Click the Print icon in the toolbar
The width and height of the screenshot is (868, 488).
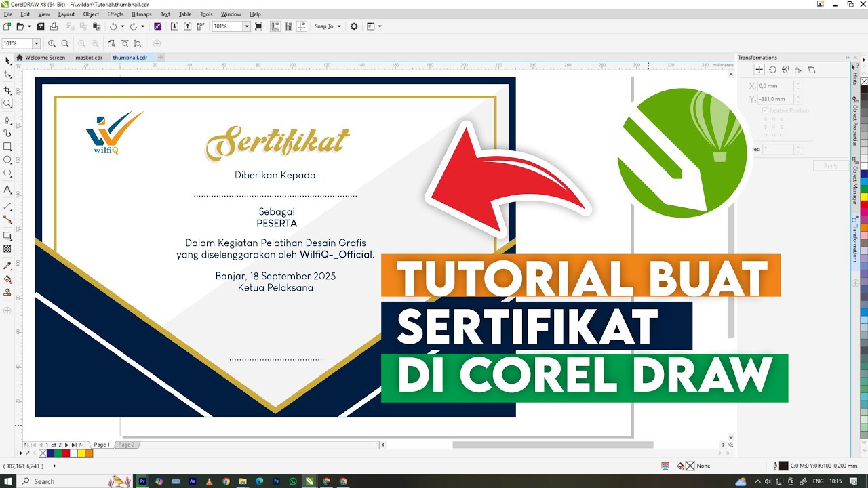[x=54, y=26]
